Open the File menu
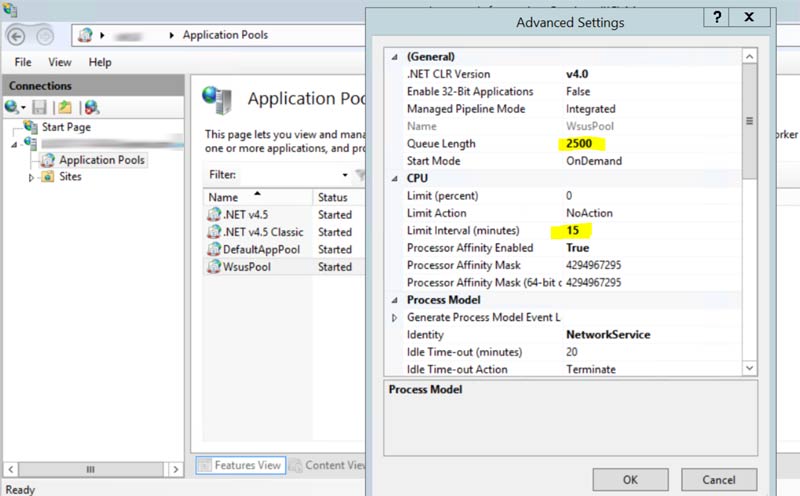The width and height of the screenshot is (800, 496). click(23, 62)
